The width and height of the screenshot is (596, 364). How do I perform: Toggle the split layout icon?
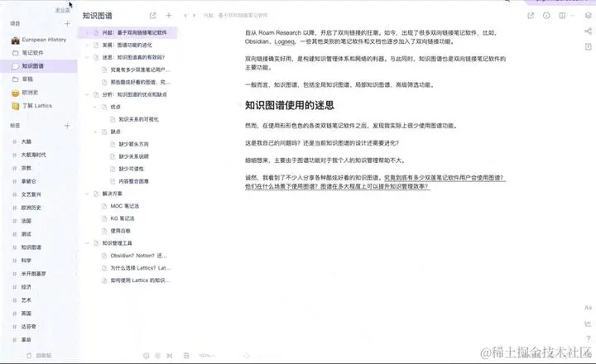point(562,16)
